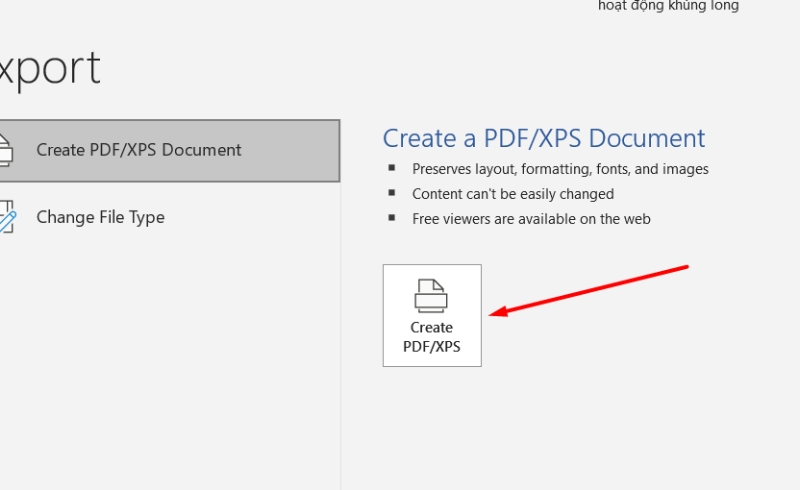Click the Change File Type pencil icon
The height and width of the screenshot is (490, 800).
[x=8, y=217]
